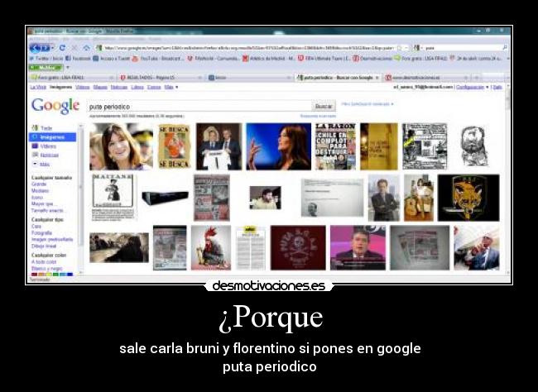Image resolution: width=538 pixels, height=392 pixels.
Task: Filter by Cara type
Action: (x=36, y=227)
